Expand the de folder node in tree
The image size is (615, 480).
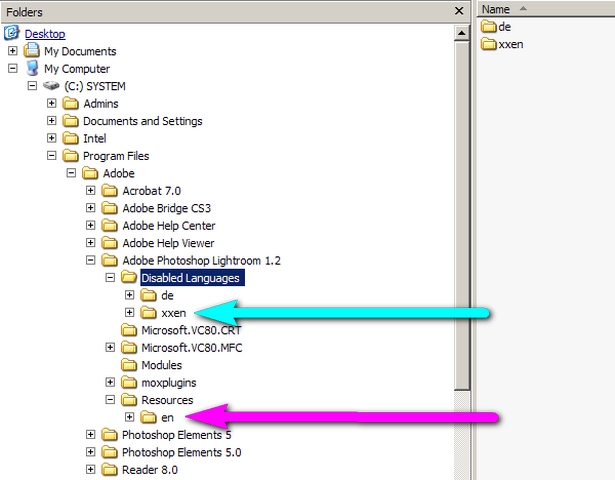(x=129, y=295)
